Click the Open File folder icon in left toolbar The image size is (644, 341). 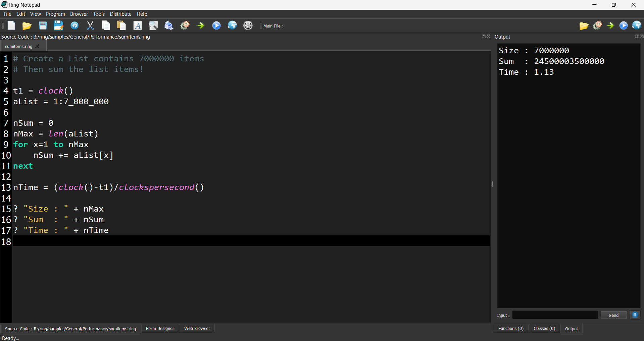pos(27,25)
